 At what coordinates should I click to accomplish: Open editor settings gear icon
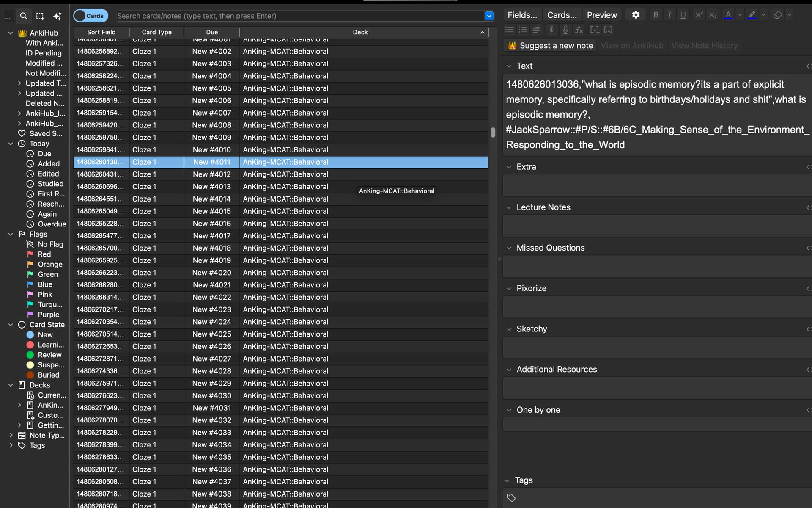(636, 15)
